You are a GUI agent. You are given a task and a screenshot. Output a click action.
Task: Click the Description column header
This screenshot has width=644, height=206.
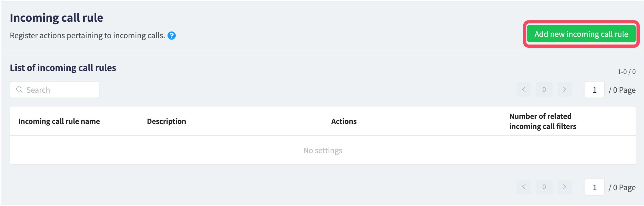167,122
